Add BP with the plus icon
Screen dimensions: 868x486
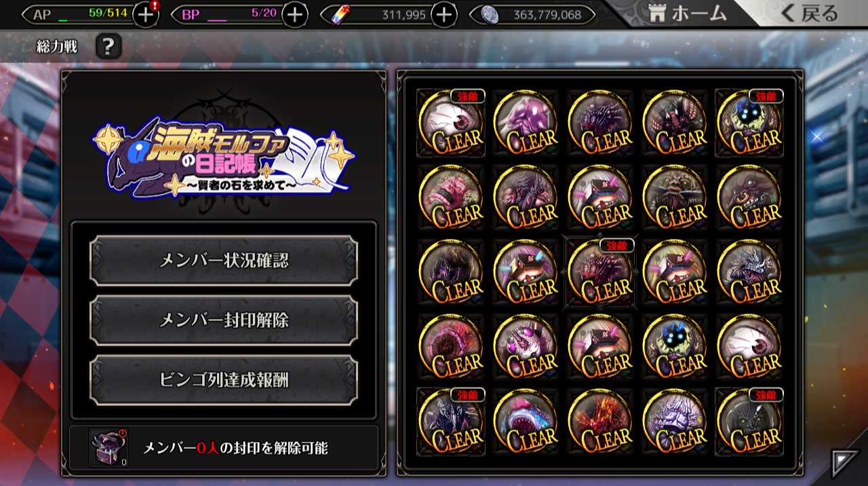294,14
